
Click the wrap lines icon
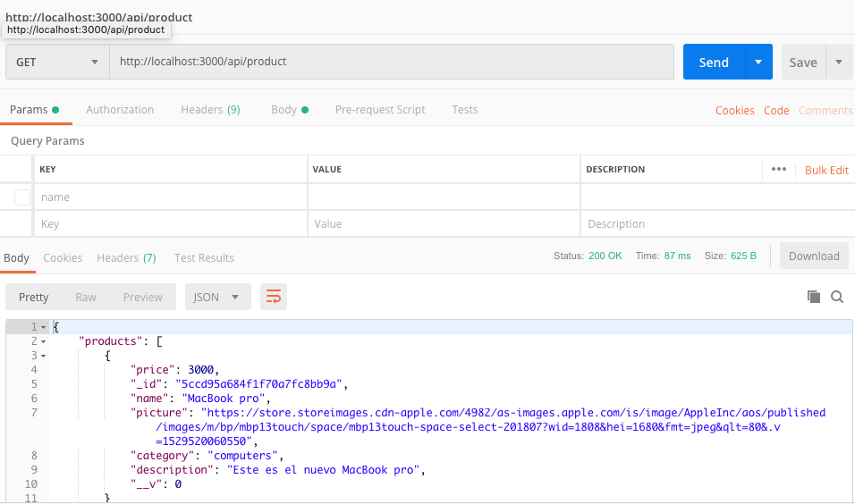tap(273, 297)
